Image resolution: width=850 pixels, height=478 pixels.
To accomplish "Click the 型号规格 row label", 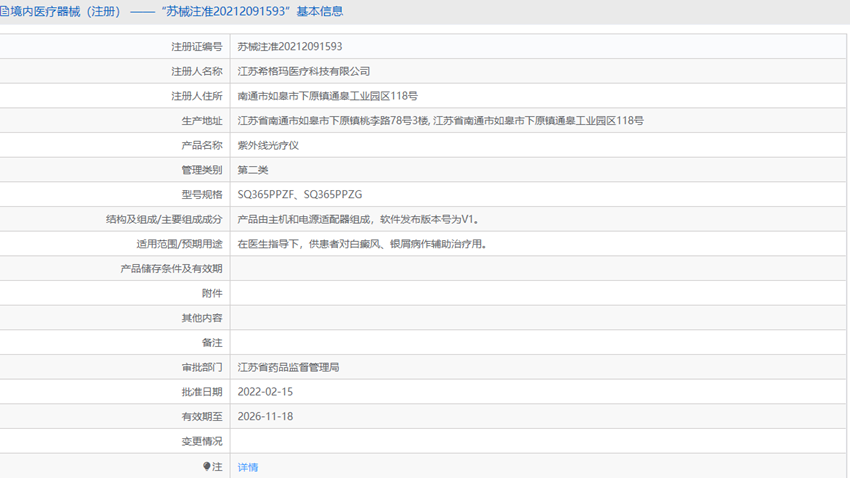I will (202, 195).
